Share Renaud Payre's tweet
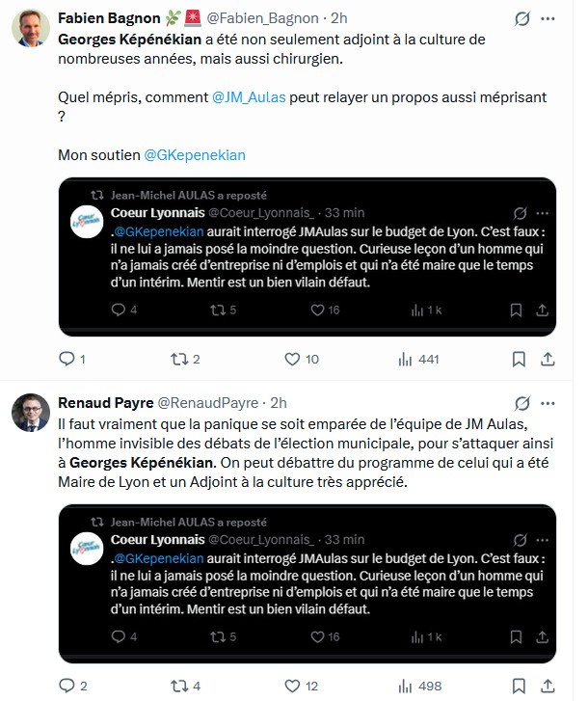The height and width of the screenshot is (701, 588). 548,686
